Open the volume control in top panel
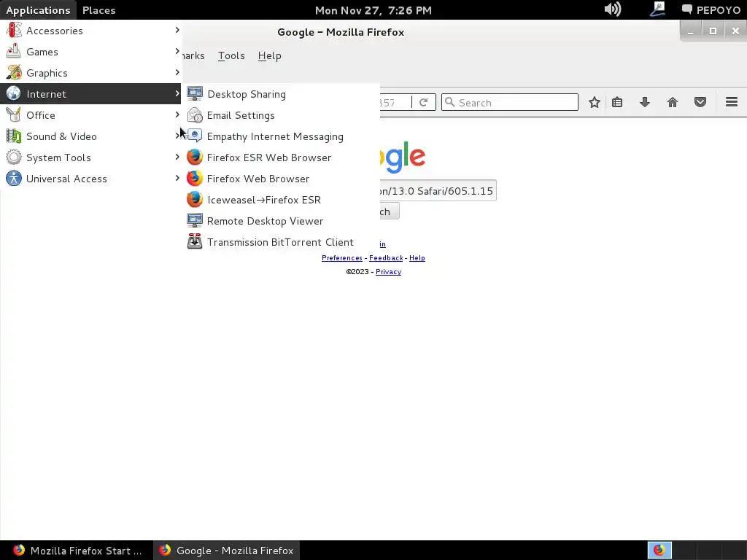The width and height of the screenshot is (747, 560). click(x=613, y=9)
